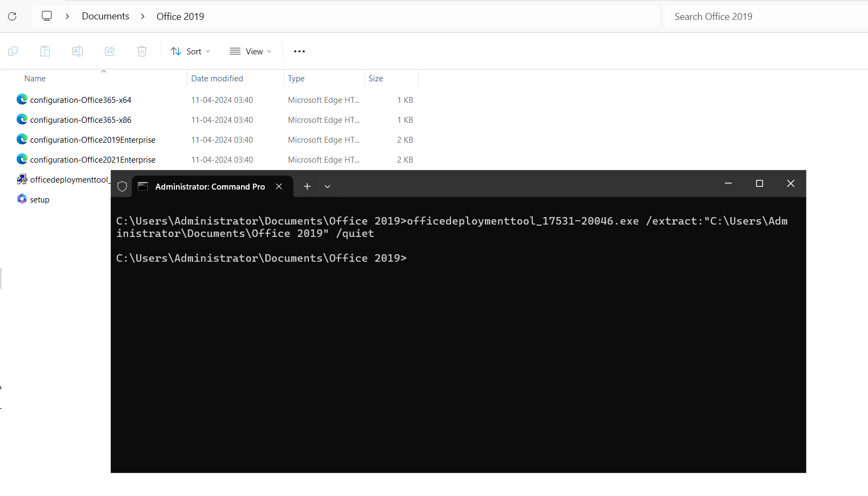Click the Share icon in toolbar
This screenshot has height=496, width=868.
click(x=110, y=51)
